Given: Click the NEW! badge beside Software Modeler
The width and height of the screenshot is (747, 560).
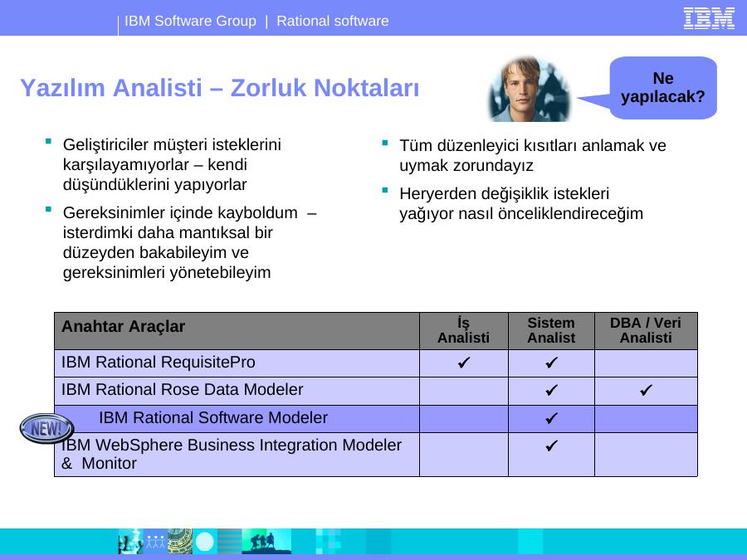Looking at the screenshot, I should pos(46,429).
